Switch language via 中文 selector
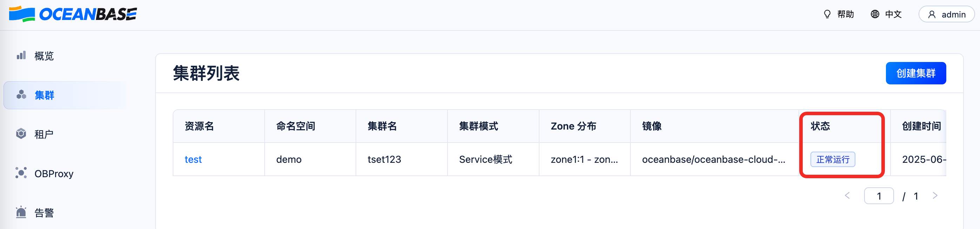 (893, 14)
